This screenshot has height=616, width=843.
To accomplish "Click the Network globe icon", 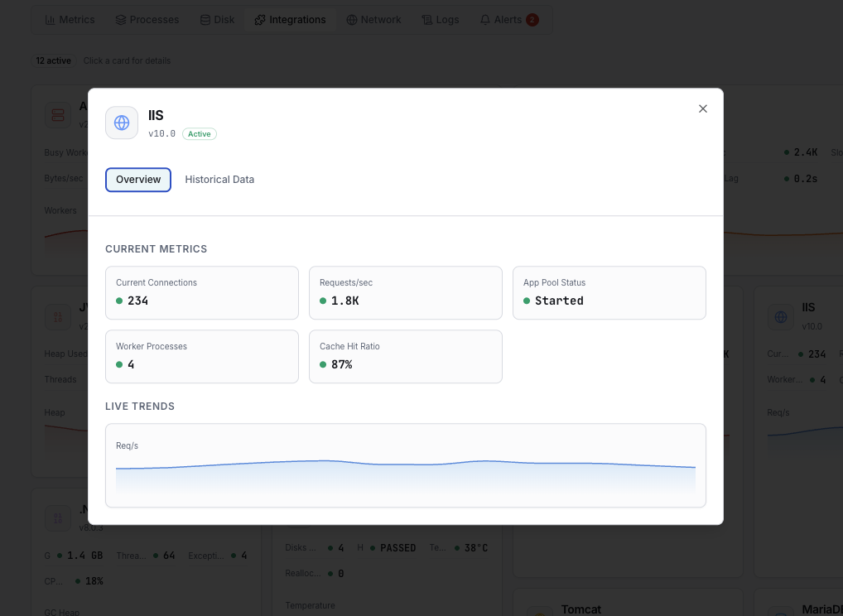I will click(351, 19).
